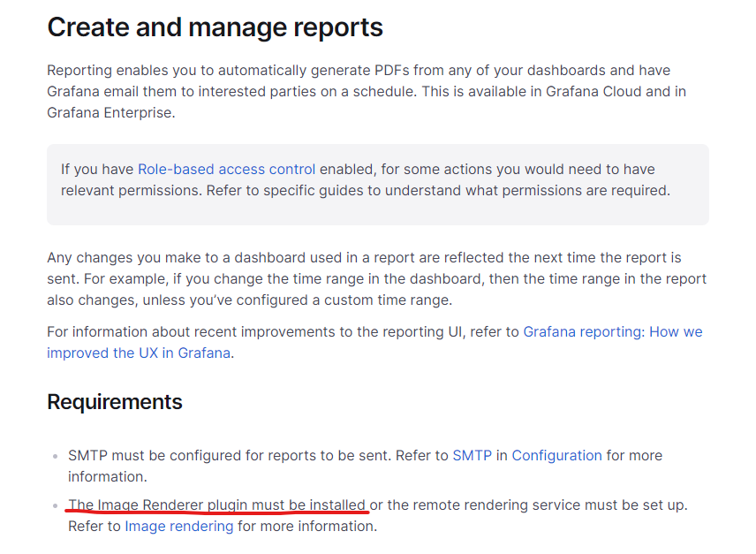Click the "improved the UX in Grafana" link text
Image resolution: width=756 pixels, height=554 pixels.
coord(139,353)
